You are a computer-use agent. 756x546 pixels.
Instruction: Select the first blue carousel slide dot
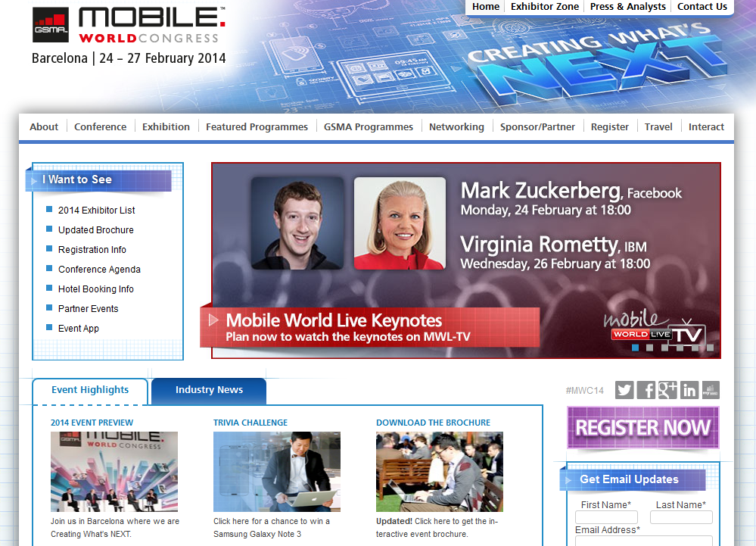pos(636,348)
